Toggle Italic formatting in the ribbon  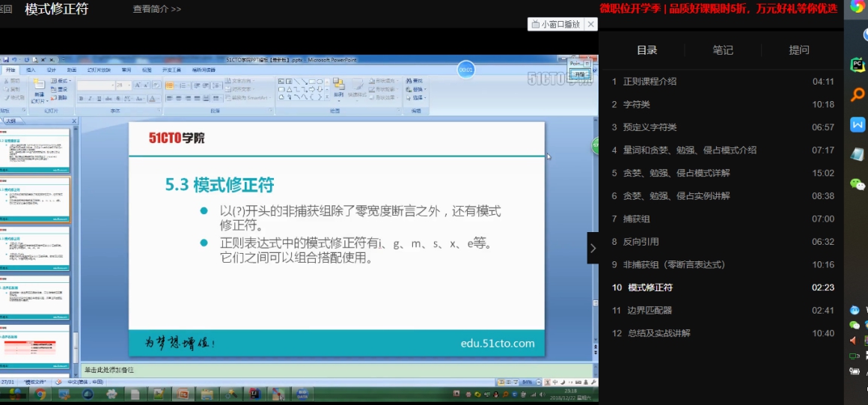(91, 99)
